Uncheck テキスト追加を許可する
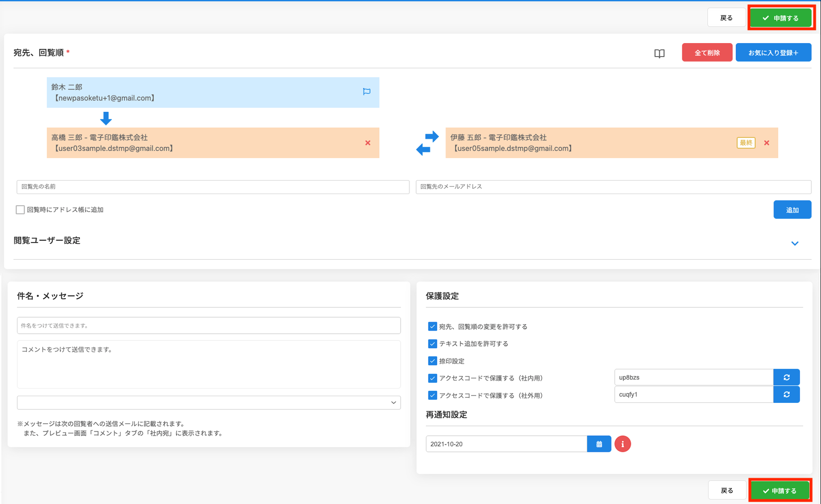Image resolution: width=821 pixels, height=504 pixels. (x=433, y=344)
